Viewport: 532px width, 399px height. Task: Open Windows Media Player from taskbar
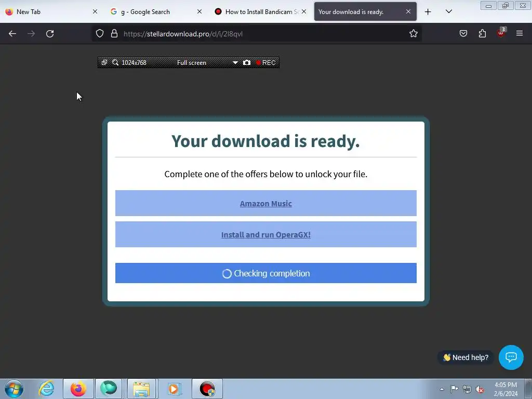pos(174,389)
